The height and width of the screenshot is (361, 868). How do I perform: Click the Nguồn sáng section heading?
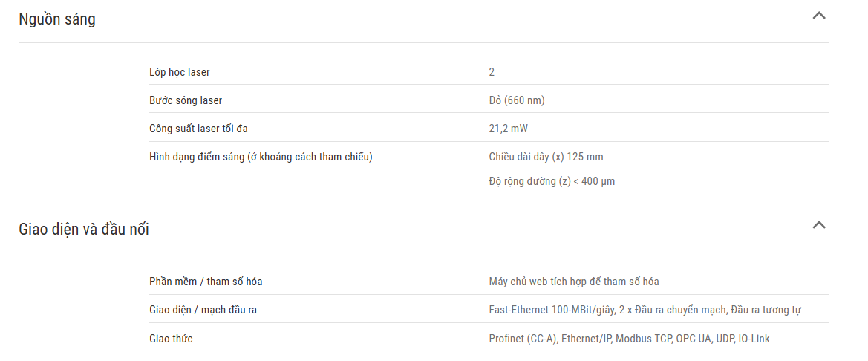pyautogui.click(x=57, y=19)
